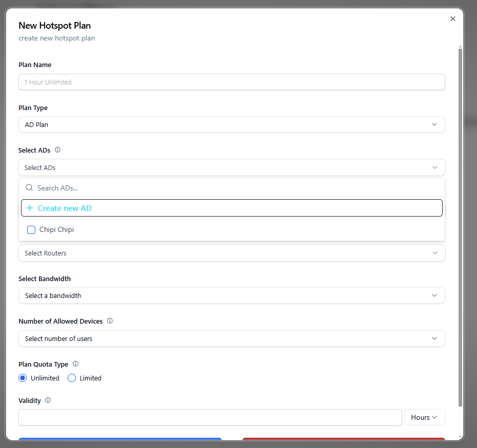Change the Hours validity unit dropdown
Screen dimensions: 477x448
(x=424, y=417)
